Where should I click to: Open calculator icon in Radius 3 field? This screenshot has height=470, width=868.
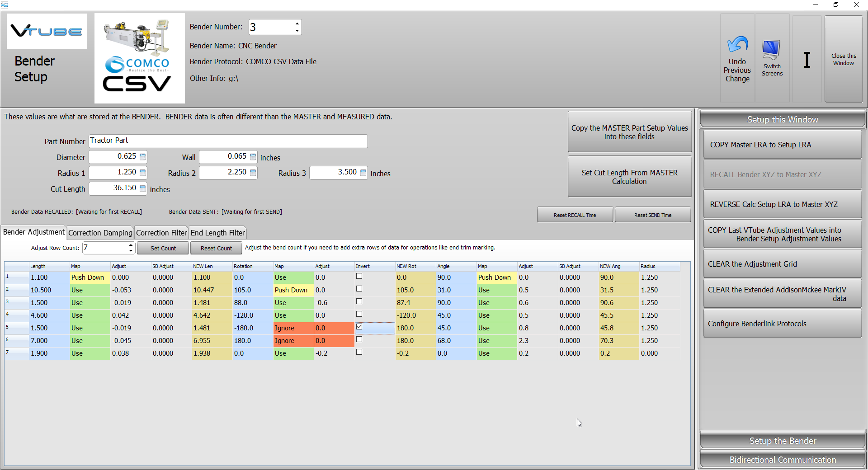point(363,173)
